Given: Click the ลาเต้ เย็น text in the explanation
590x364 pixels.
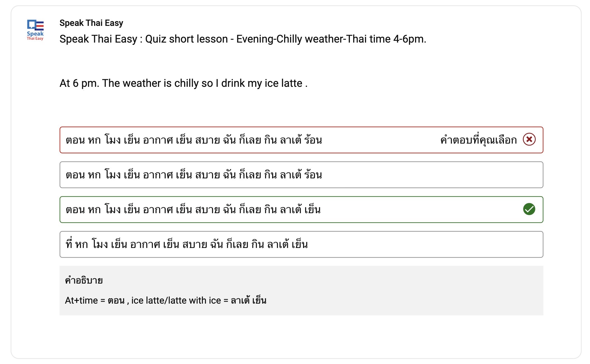Looking at the screenshot, I should pos(248,300).
